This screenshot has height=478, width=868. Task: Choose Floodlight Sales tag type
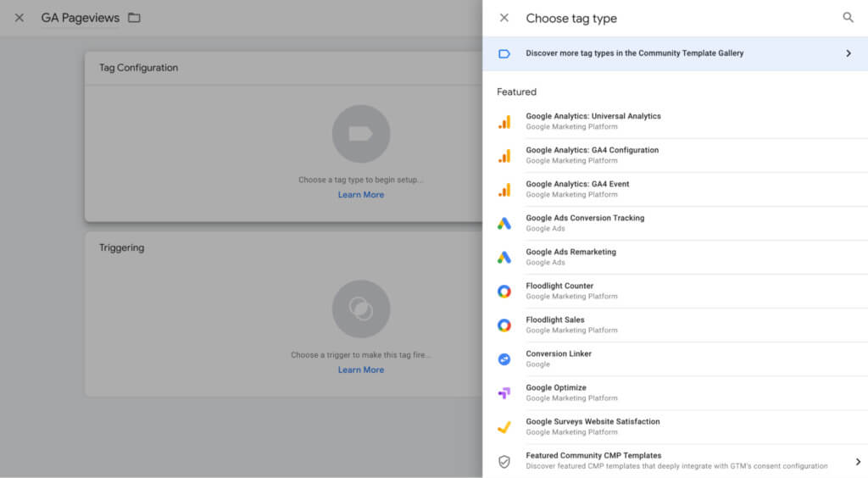[555, 320]
